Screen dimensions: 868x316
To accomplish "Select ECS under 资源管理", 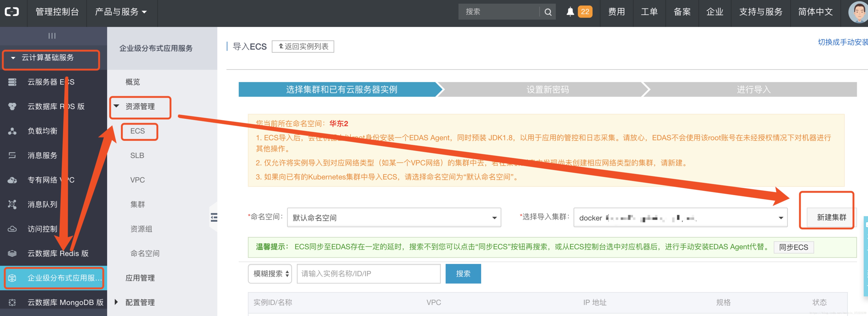I will [x=137, y=131].
